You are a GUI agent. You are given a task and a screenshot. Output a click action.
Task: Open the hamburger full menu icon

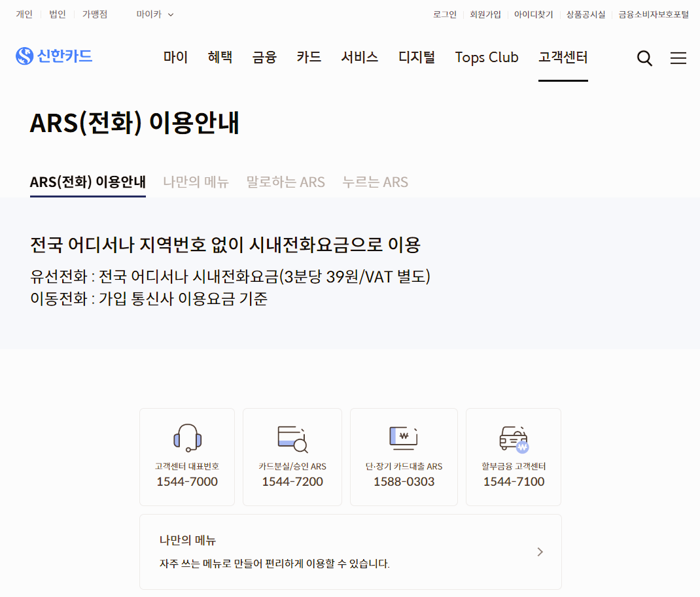[678, 58]
